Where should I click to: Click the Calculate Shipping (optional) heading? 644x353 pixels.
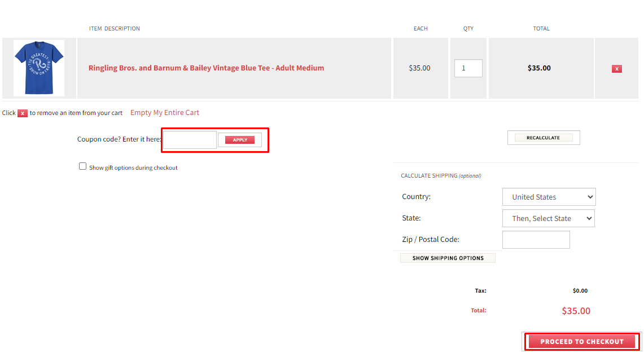tap(441, 176)
